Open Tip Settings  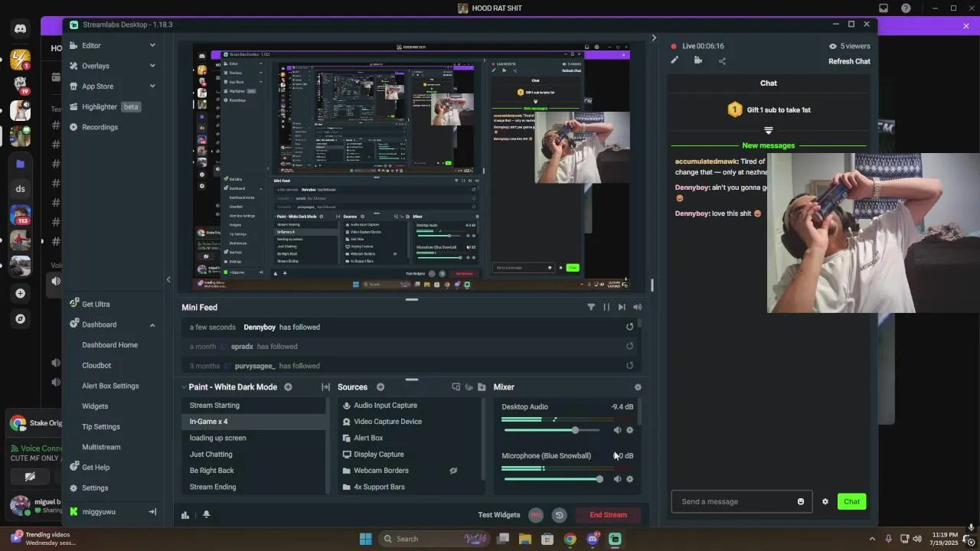[x=101, y=427]
